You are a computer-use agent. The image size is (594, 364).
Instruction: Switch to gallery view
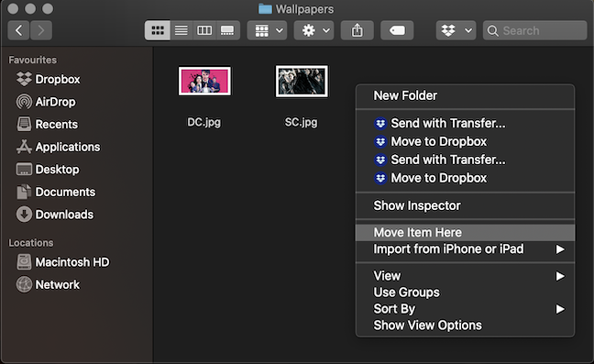(227, 30)
